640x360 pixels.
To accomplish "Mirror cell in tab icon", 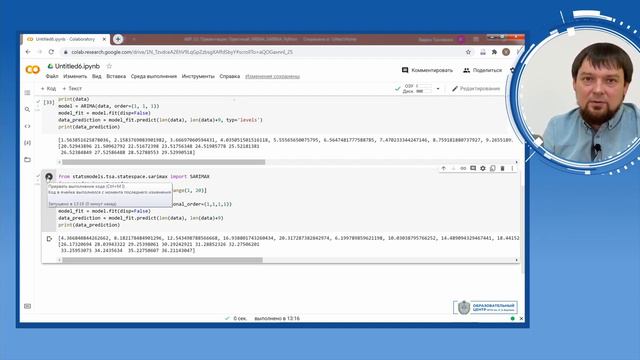I will [493, 168].
